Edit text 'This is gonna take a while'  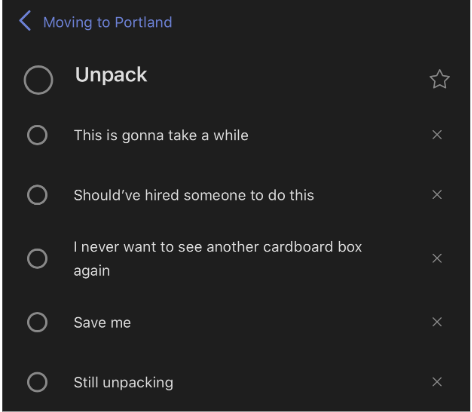click(161, 136)
